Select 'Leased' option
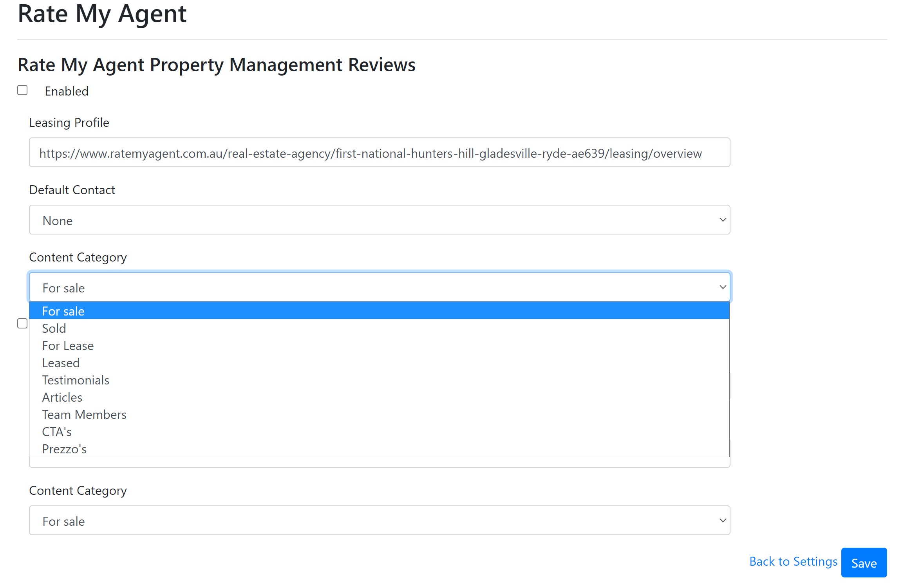The height and width of the screenshot is (588, 904). point(379,363)
